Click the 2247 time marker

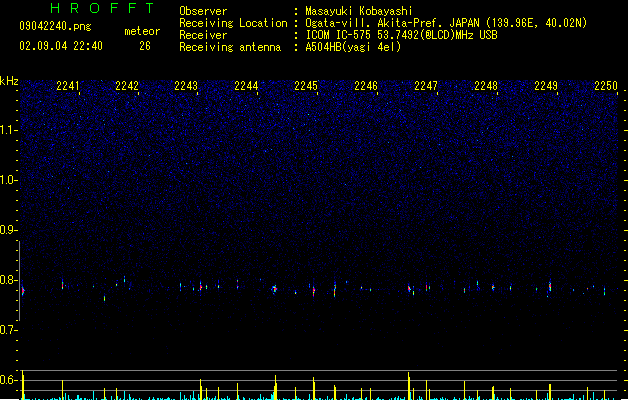[426, 86]
